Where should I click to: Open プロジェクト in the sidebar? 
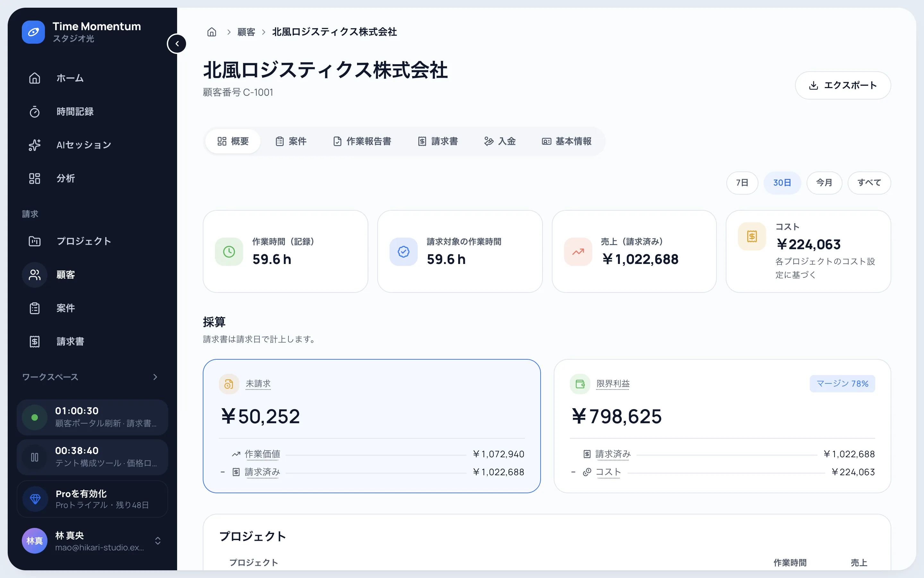pos(92,241)
